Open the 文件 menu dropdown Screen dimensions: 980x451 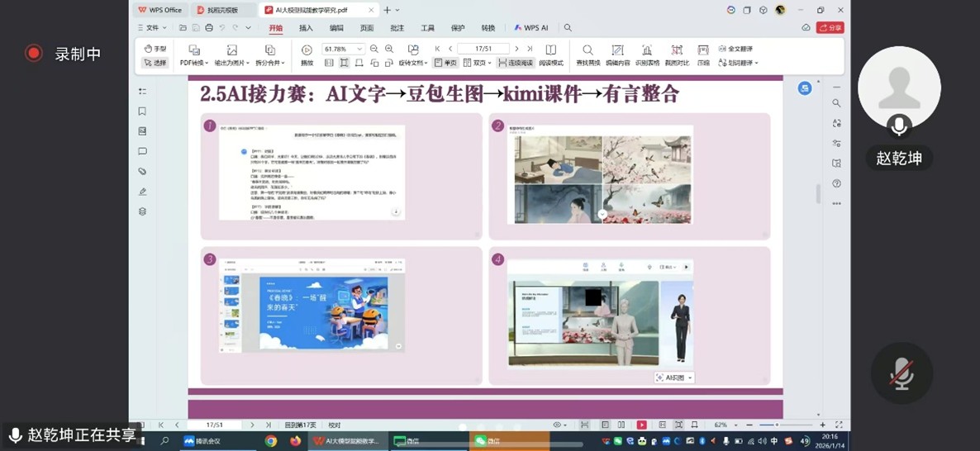tap(152, 27)
